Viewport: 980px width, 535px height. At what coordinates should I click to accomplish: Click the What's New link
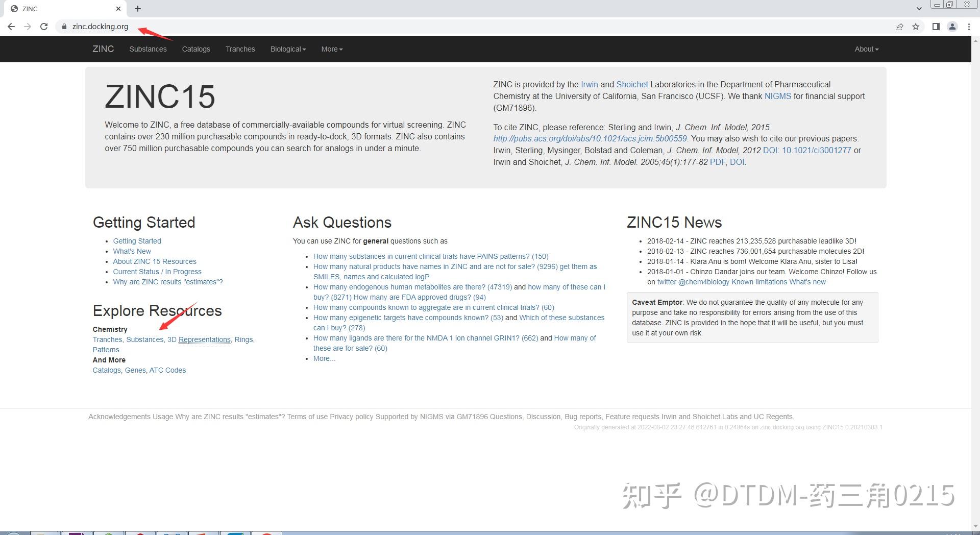pyautogui.click(x=132, y=251)
